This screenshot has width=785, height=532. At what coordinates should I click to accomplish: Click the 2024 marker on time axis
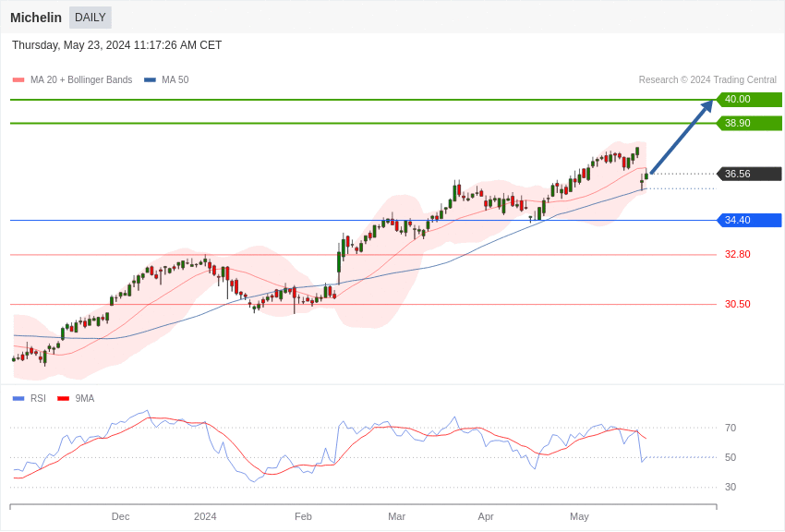(205, 516)
